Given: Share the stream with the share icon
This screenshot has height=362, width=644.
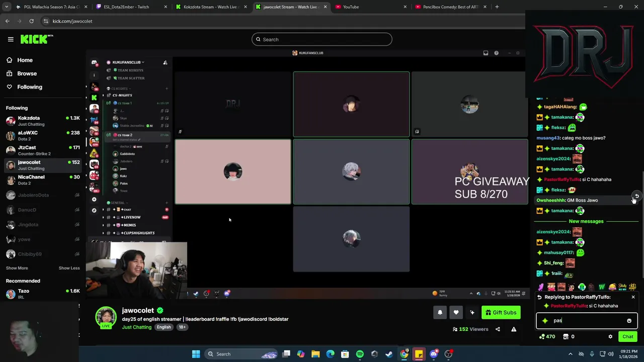Looking at the screenshot, I should point(498,329).
